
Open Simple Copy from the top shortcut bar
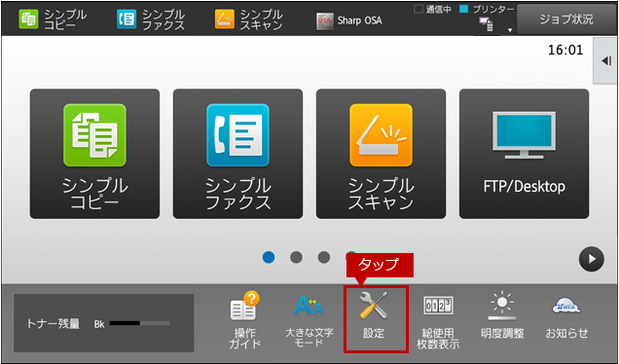pos(53,19)
